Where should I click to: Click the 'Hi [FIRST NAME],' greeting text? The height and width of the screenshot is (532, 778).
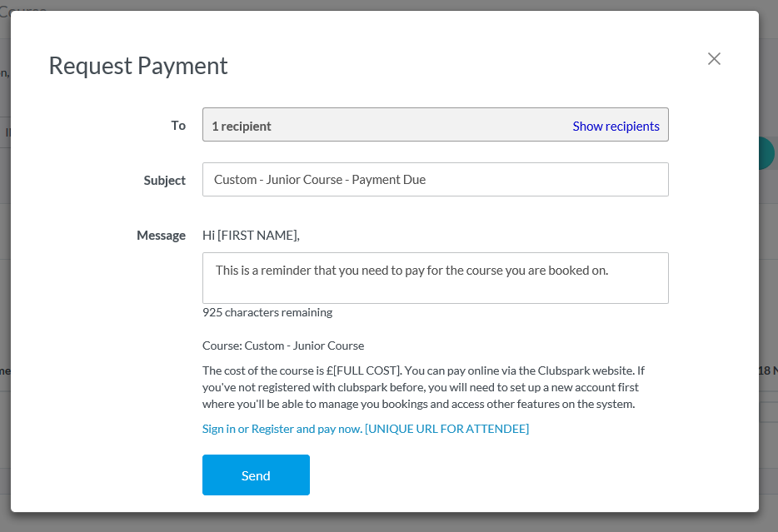click(x=251, y=235)
